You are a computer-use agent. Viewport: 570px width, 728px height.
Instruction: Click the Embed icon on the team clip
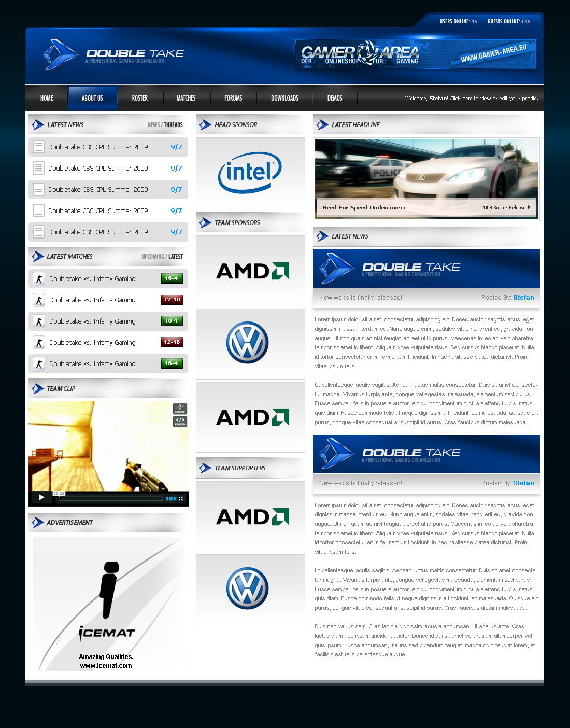pyautogui.click(x=180, y=422)
